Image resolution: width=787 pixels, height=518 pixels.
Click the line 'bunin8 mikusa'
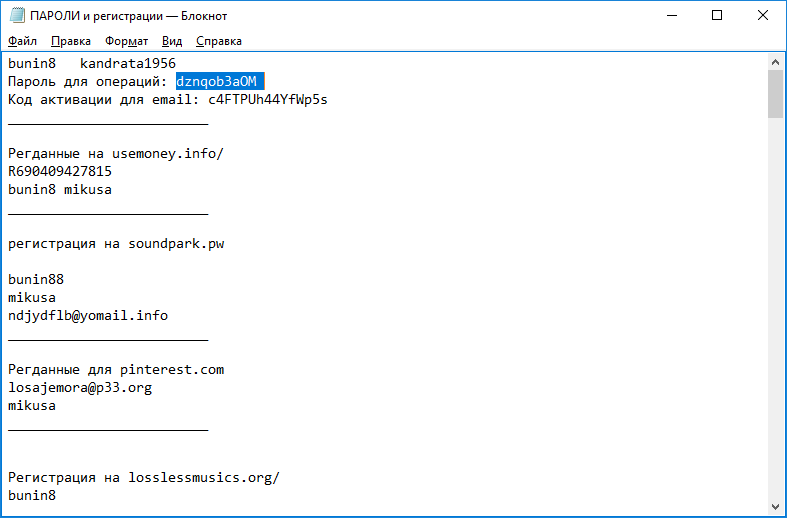pos(60,190)
